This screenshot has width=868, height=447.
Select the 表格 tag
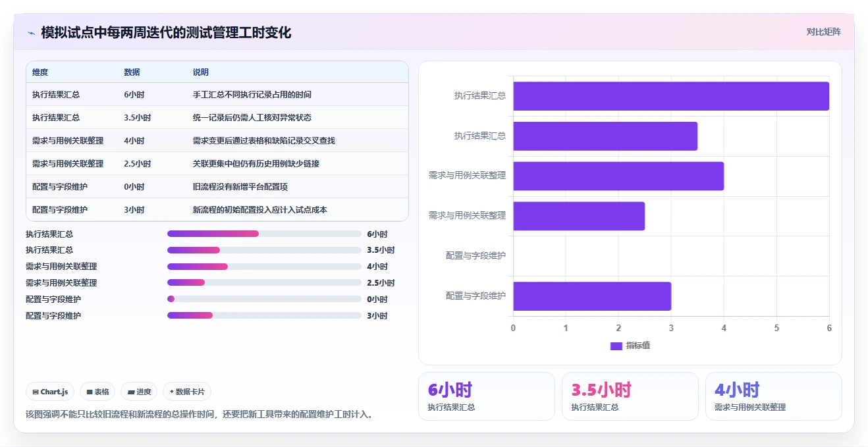pyautogui.click(x=97, y=392)
